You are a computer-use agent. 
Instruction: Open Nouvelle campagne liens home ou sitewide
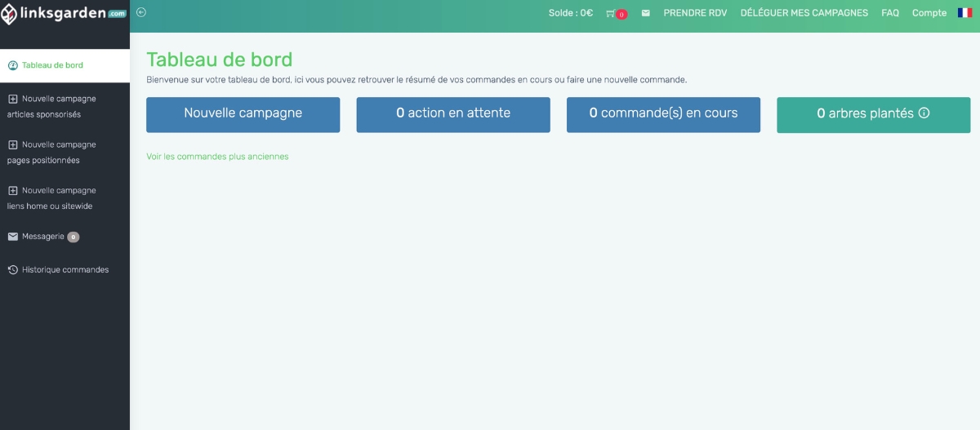click(x=53, y=198)
